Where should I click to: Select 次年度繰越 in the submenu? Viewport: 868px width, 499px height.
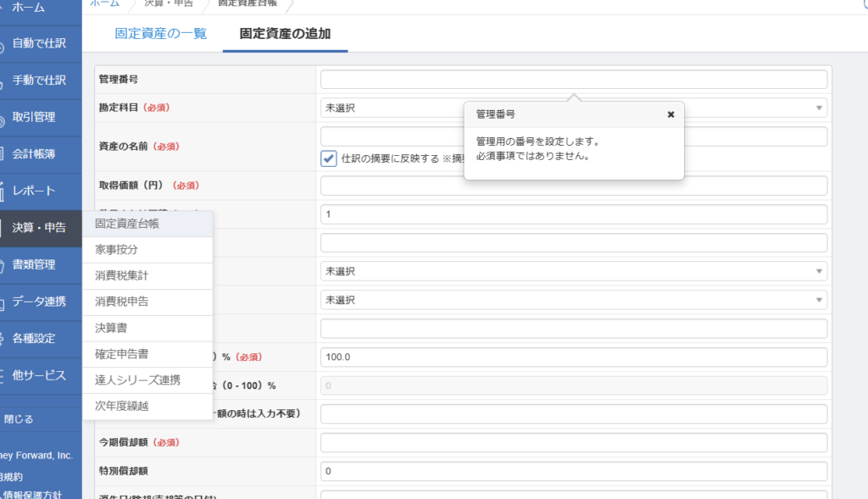click(122, 406)
